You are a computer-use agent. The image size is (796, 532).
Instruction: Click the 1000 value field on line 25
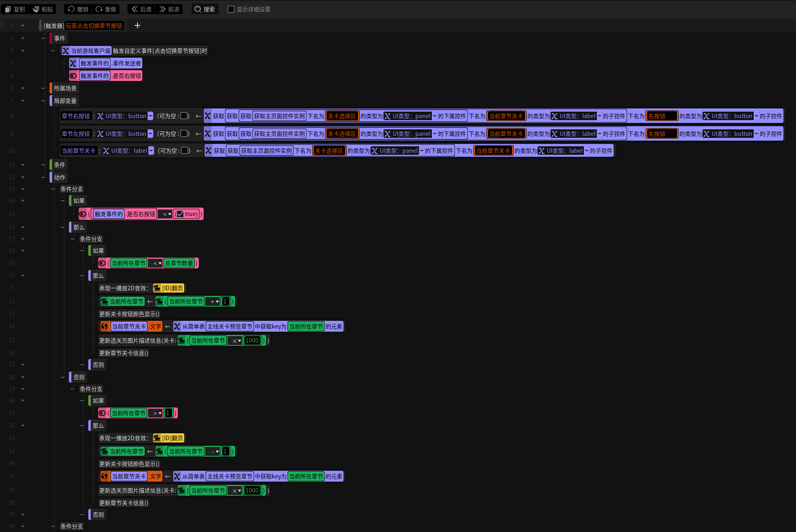[252, 341]
